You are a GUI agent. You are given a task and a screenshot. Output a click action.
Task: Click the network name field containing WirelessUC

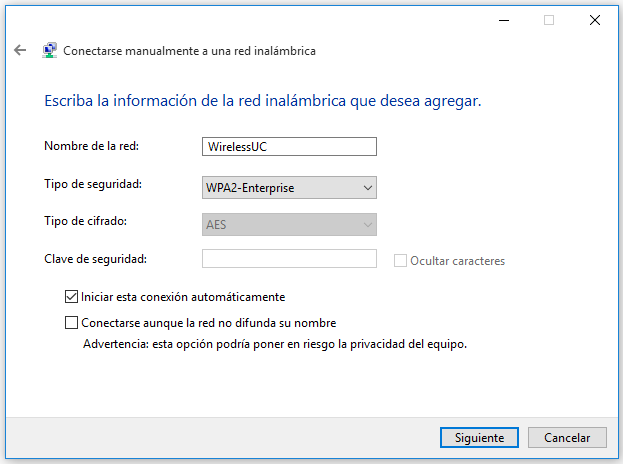[289, 147]
